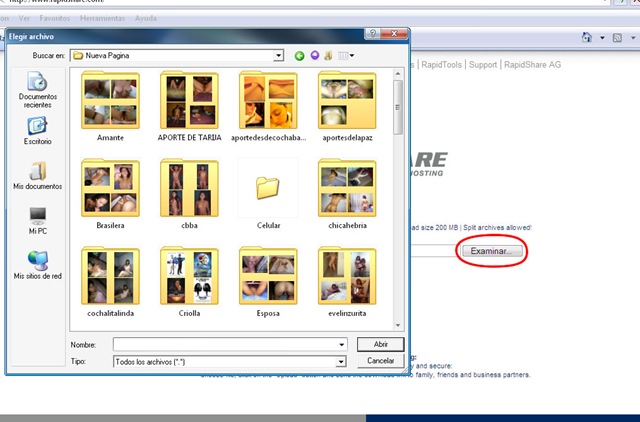This screenshot has height=422, width=640.
Task: Open the Herramientas menu
Action: coord(102,18)
